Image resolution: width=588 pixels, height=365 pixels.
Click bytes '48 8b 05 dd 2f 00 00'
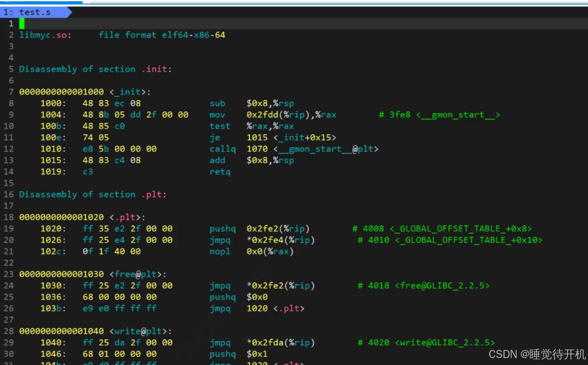[136, 115]
